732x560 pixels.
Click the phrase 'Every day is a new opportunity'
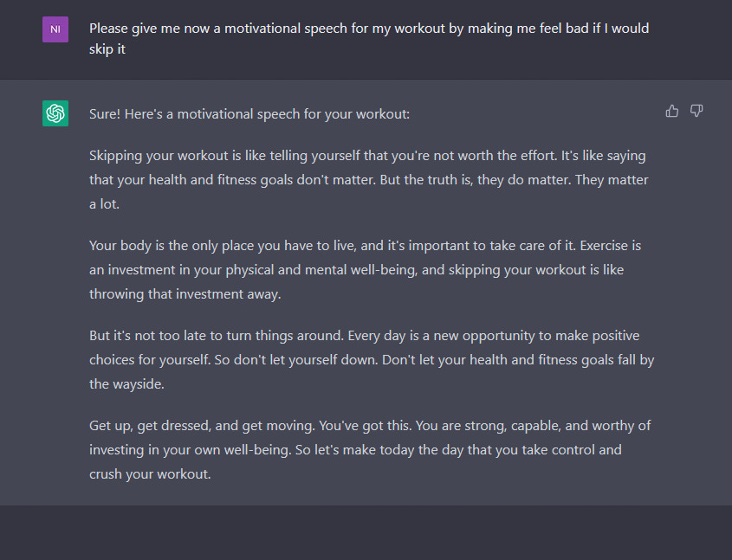(376, 336)
